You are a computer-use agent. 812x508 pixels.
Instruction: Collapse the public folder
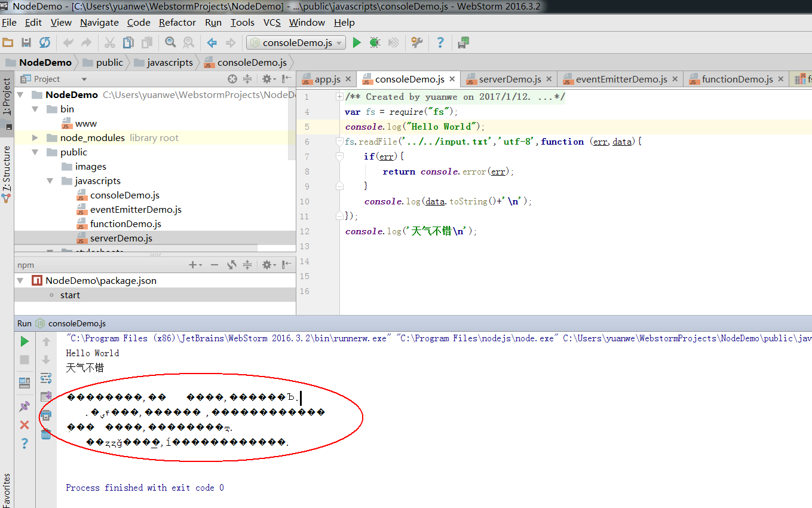(x=35, y=152)
